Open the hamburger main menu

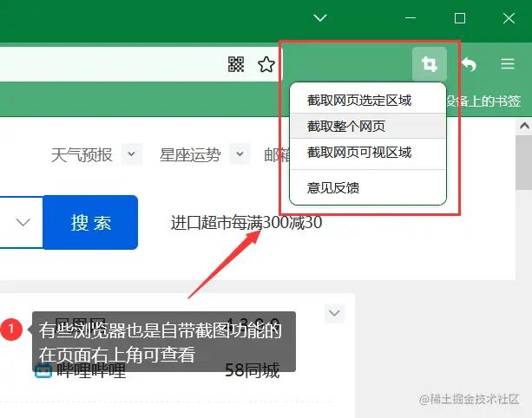click(x=508, y=63)
